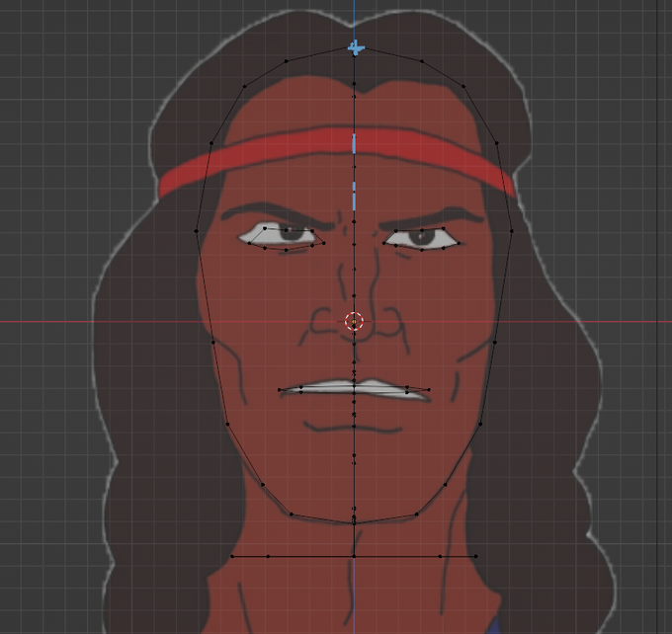
Task: Select the leftmost vertex of the neck line
Action: tap(232, 556)
